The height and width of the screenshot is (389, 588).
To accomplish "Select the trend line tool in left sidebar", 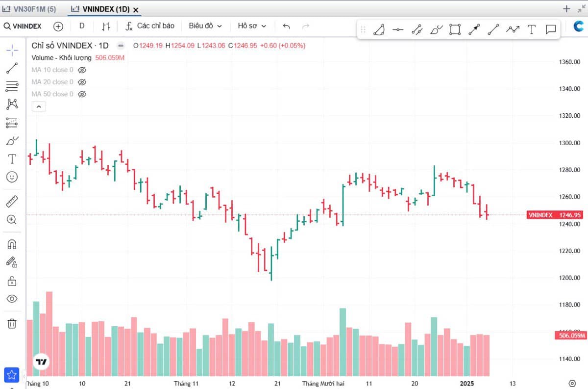I will [12, 68].
